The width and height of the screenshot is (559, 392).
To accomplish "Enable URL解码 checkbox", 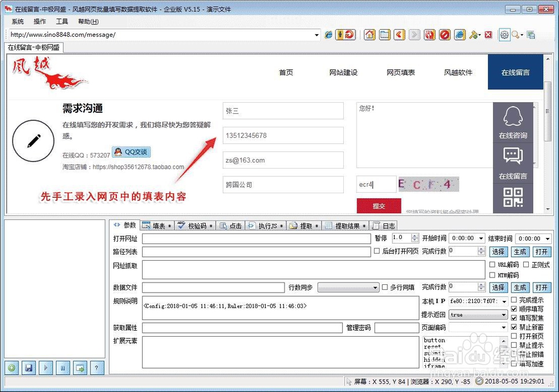I will [x=492, y=265].
